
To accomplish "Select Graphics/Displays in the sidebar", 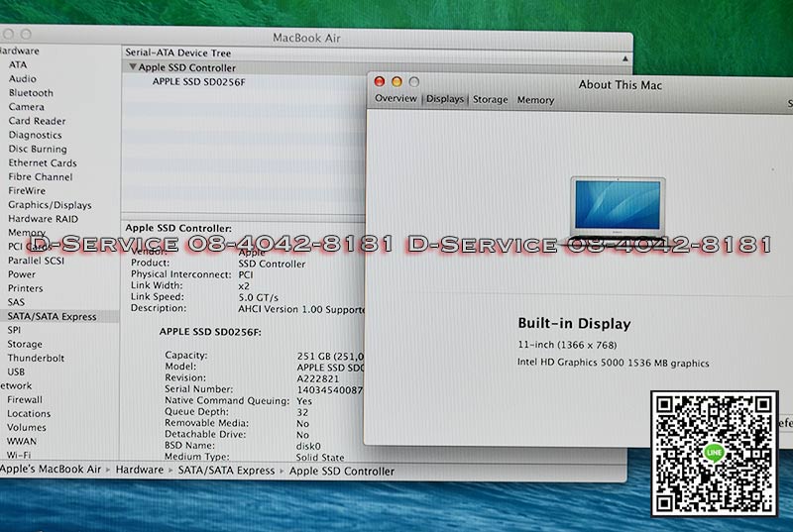I will coord(50,205).
